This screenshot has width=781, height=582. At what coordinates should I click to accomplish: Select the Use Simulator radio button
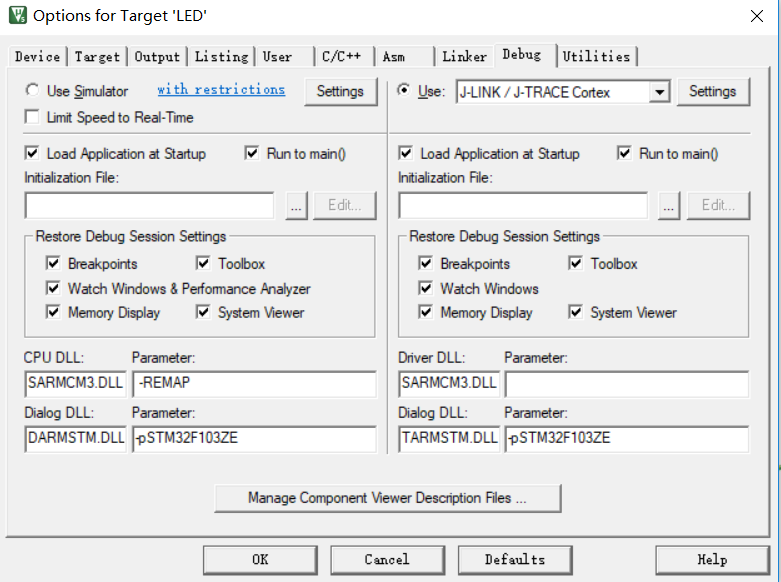(x=32, y=90)
